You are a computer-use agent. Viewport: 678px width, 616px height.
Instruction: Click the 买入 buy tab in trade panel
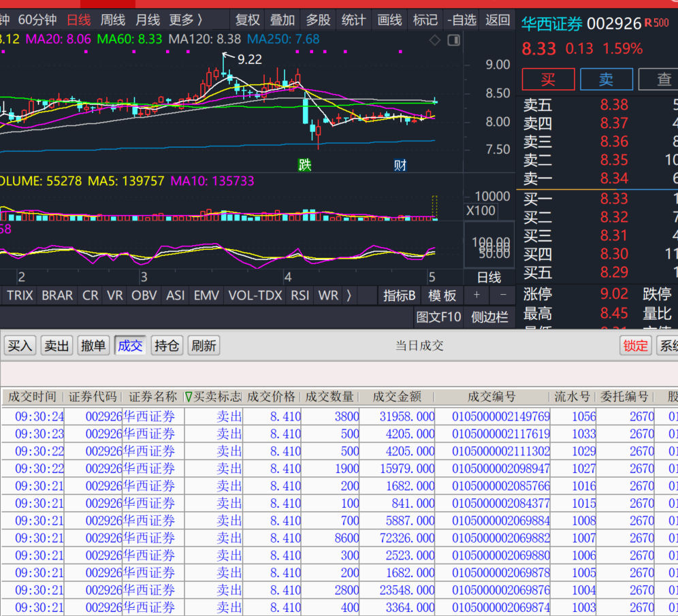pyautogui.click(x=20, y=345)
